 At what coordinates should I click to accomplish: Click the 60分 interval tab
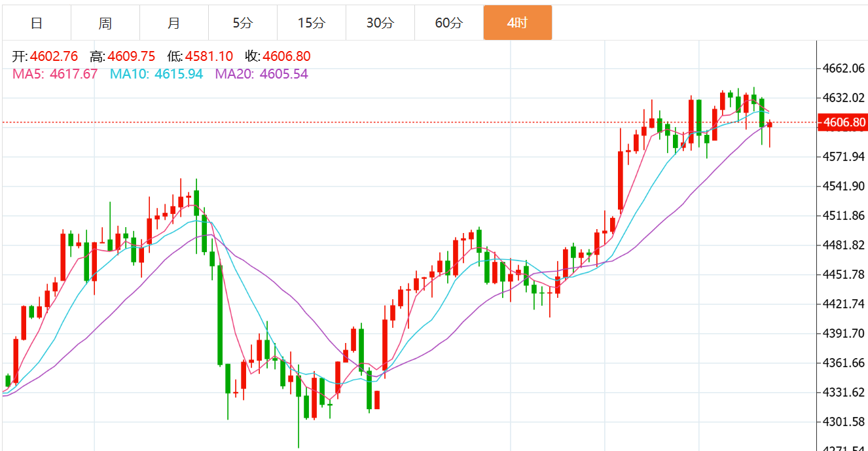pyautogui.click(x=448, y=23)
